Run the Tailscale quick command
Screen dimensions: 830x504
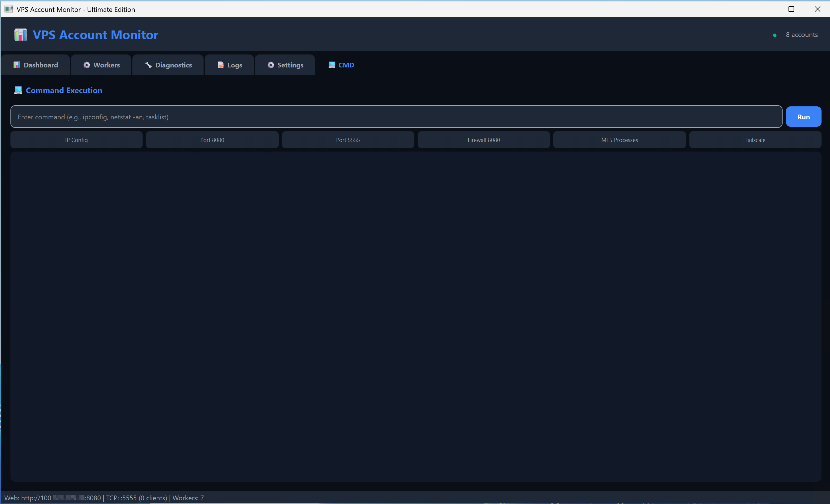coord(755,140)
